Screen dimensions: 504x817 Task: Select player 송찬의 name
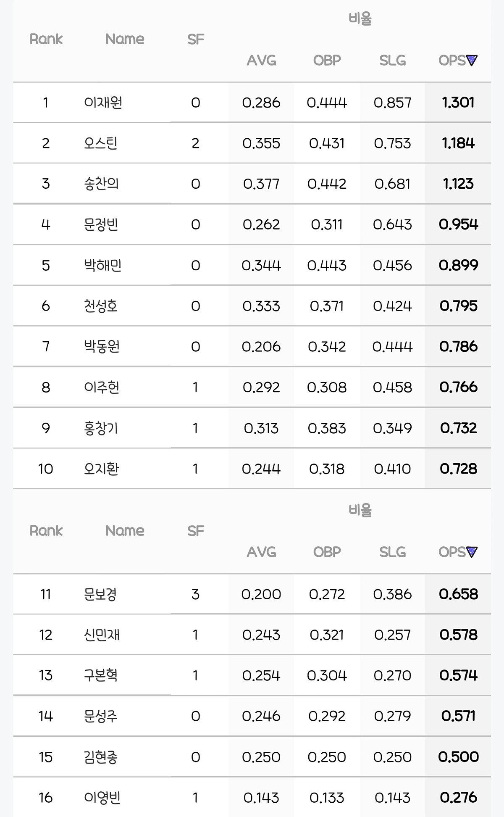tap(101, 184)
